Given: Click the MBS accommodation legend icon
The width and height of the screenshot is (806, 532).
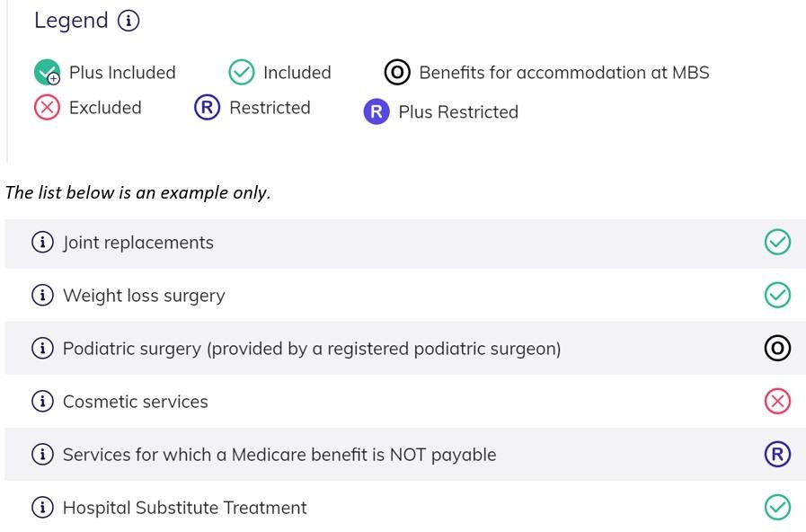Looking at the screenshot, I should [x=397, y=73].
